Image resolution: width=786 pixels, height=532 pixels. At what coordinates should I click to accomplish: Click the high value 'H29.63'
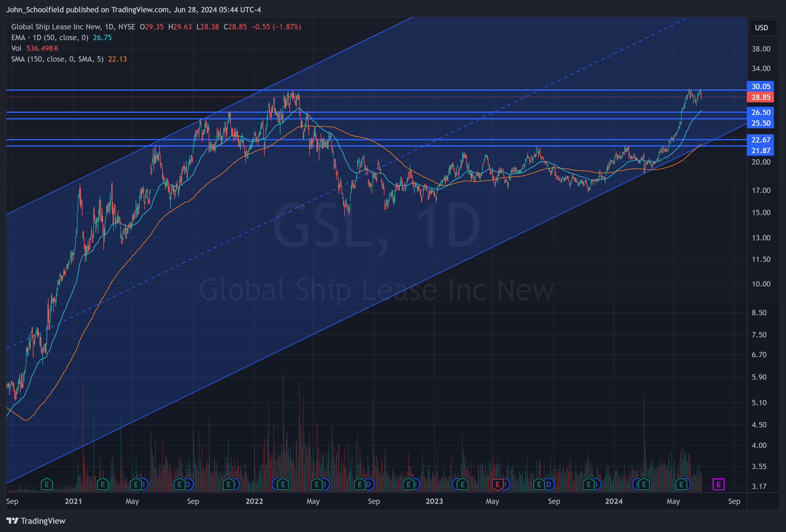pos(180,27)
